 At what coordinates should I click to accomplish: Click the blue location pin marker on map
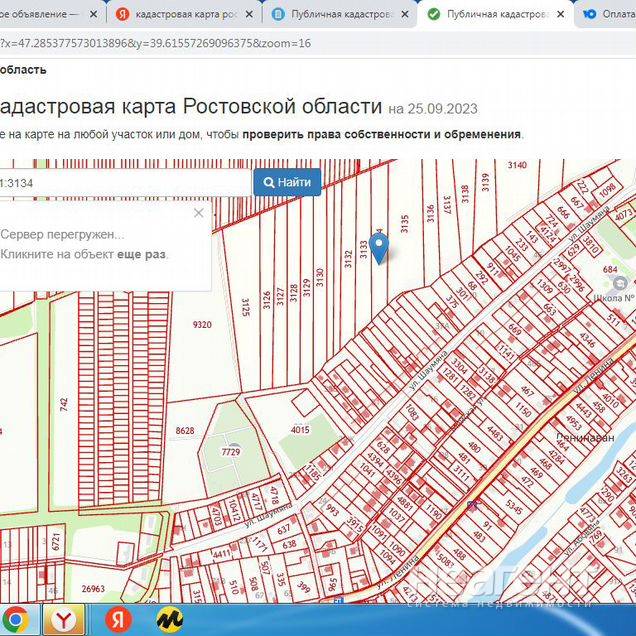[379, 245]
